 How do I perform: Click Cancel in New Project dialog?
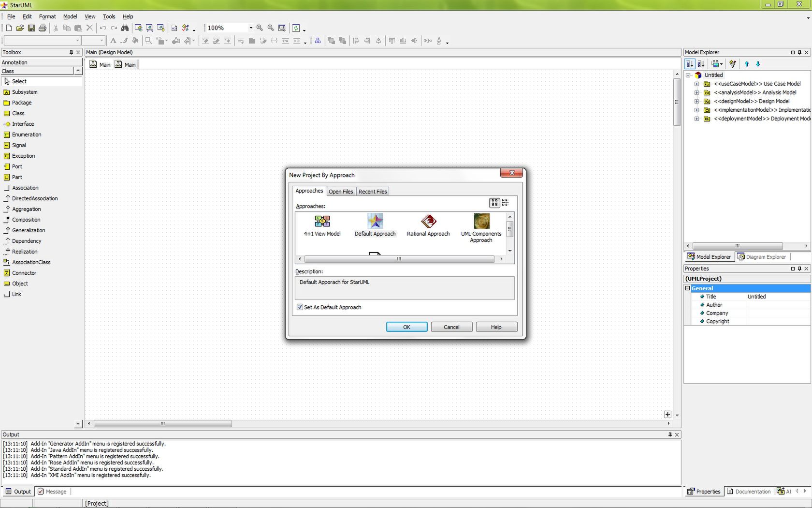click(451, 327)
